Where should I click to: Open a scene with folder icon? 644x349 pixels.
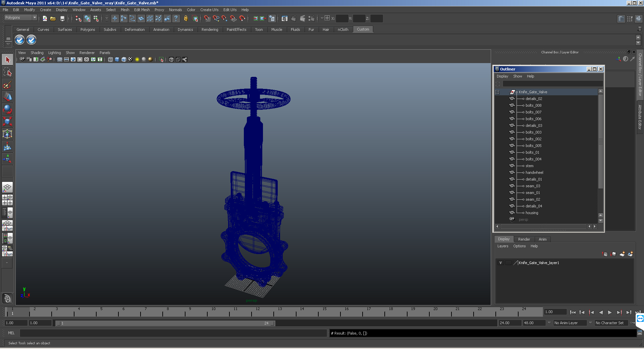53,18
